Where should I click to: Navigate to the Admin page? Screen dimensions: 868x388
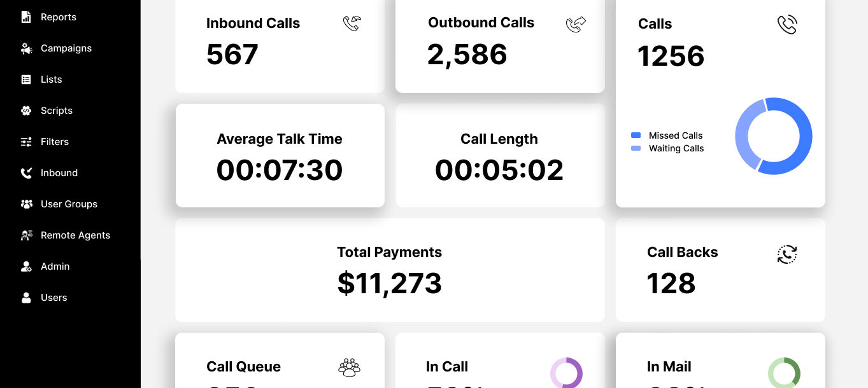pos(55,267)
